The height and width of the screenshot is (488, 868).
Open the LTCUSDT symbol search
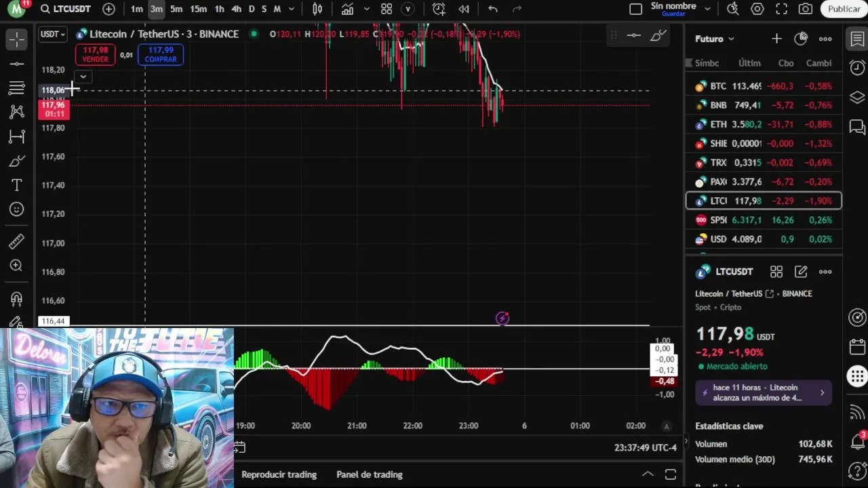[65, 9]
